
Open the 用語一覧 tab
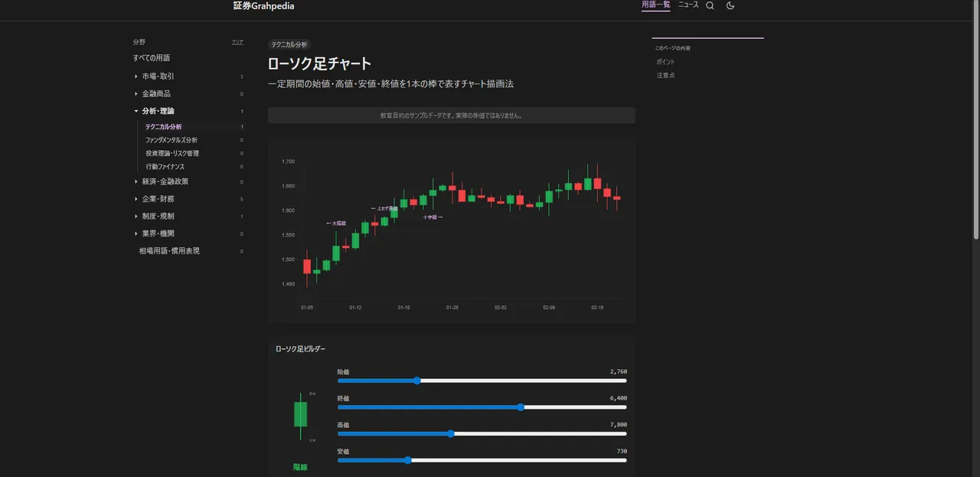click(x=655, y=5)
